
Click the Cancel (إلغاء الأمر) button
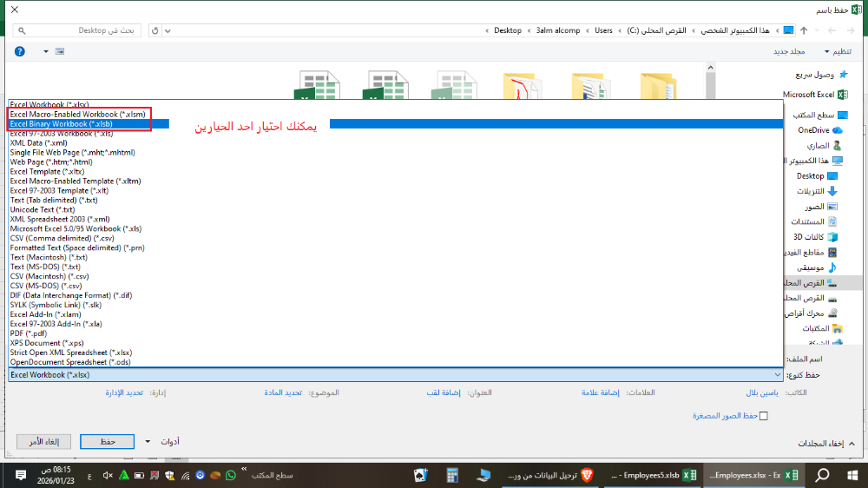tap(39, 442)
